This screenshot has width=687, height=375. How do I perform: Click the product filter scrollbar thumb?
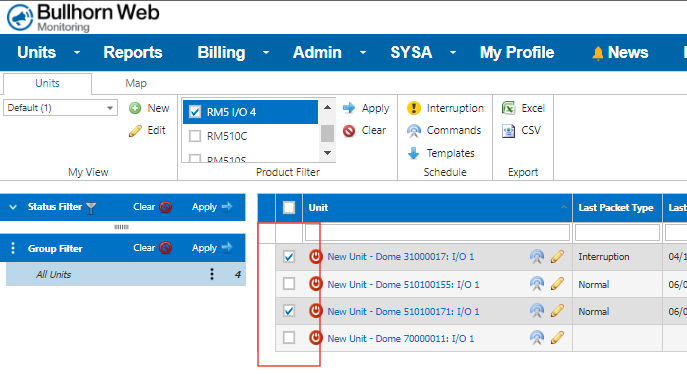pos(327,133)
